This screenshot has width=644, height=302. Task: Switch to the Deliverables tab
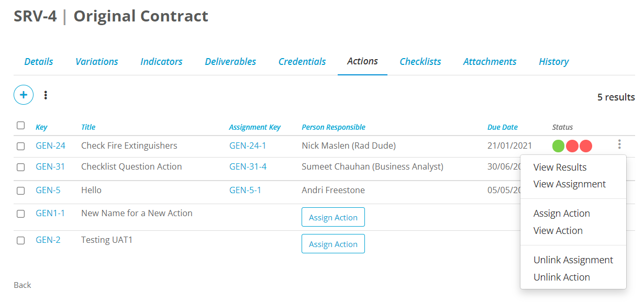230,62
